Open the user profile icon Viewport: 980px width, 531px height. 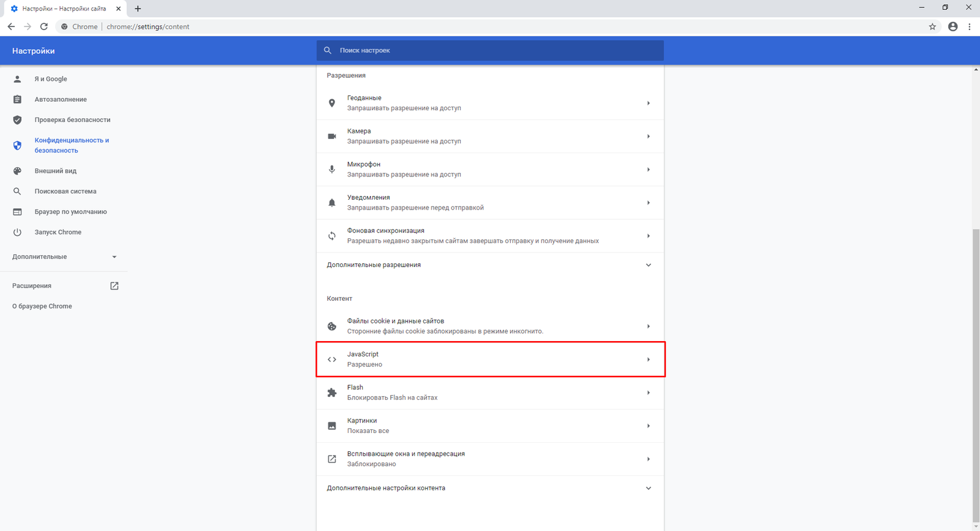point(952,26)
